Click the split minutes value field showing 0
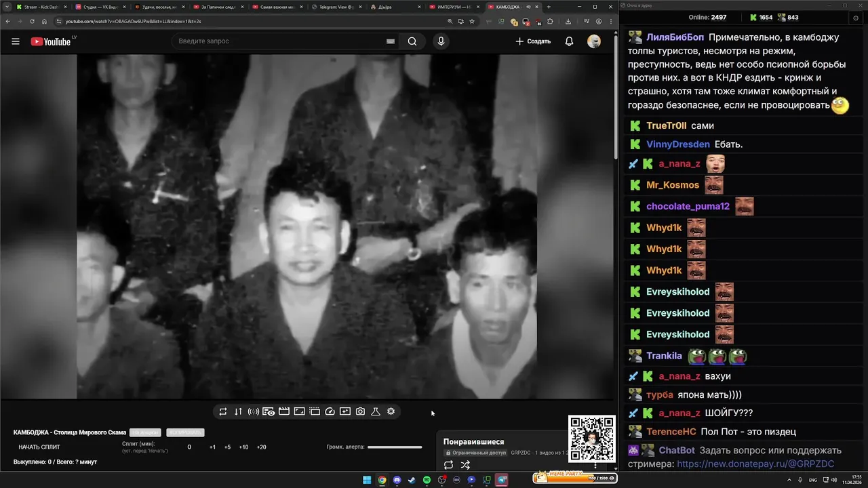The image size is (868, 488). [189, 447]
